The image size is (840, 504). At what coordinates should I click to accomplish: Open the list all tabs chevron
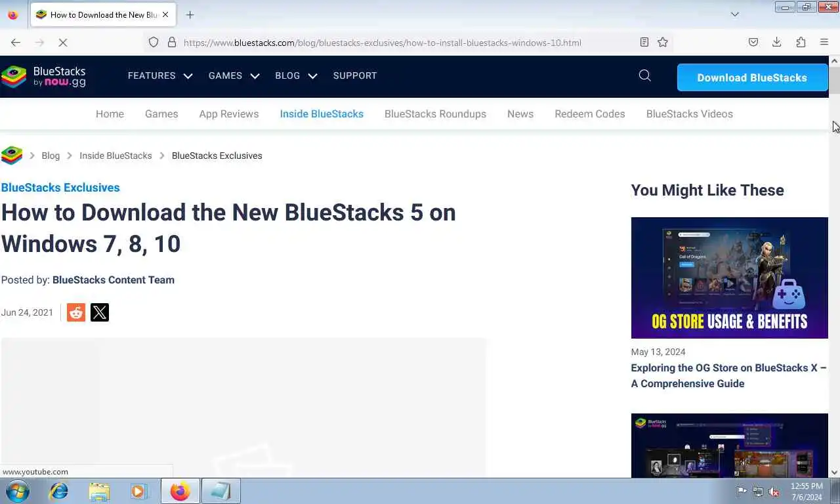pyautogui.click(x=735, y=14)
